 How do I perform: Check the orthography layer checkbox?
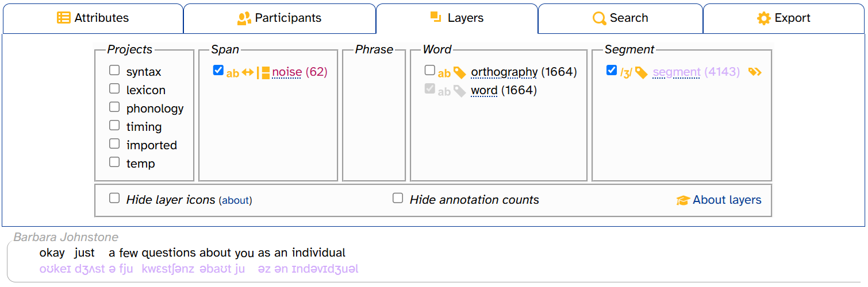430,70
